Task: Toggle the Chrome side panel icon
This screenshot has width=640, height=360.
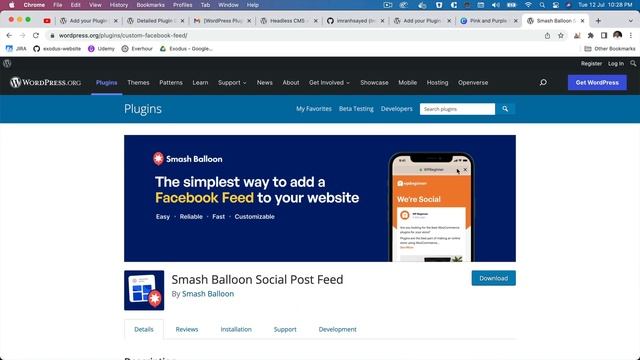Action: click(x=604, y=36)
